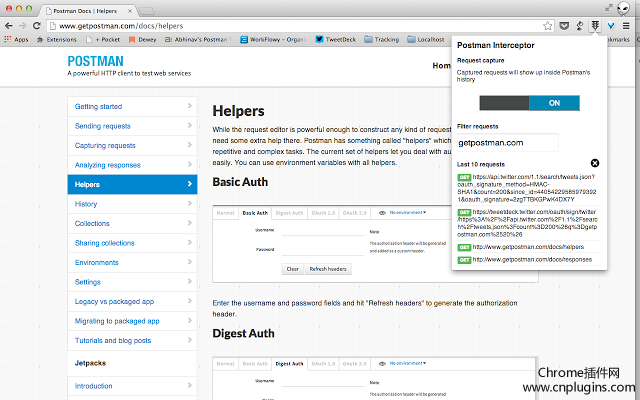Viewport: 640px width, 400px height.
Task: Open the Localhost bookmarks folder
Action: tap(426, 40)
